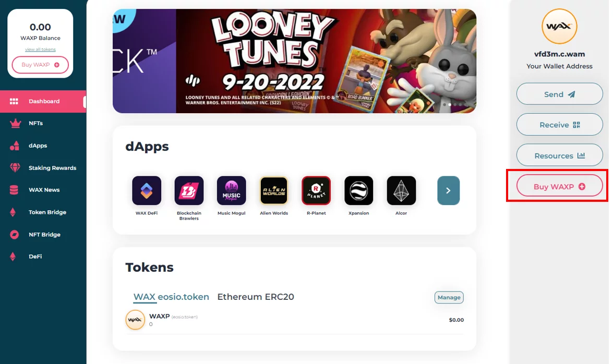Select the WAX eosio.token tab

pyautogui.click(x=171, y=297)
